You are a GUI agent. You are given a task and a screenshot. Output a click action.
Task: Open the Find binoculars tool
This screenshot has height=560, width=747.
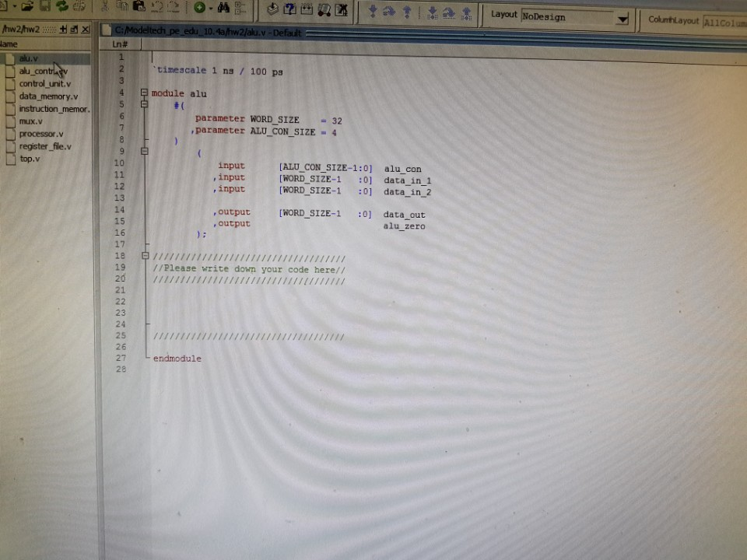click(223, 8)
